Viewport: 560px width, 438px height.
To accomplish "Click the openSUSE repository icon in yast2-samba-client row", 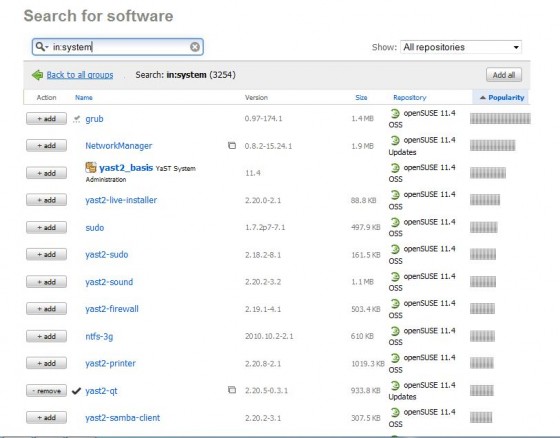I will (x=395, y=412).
